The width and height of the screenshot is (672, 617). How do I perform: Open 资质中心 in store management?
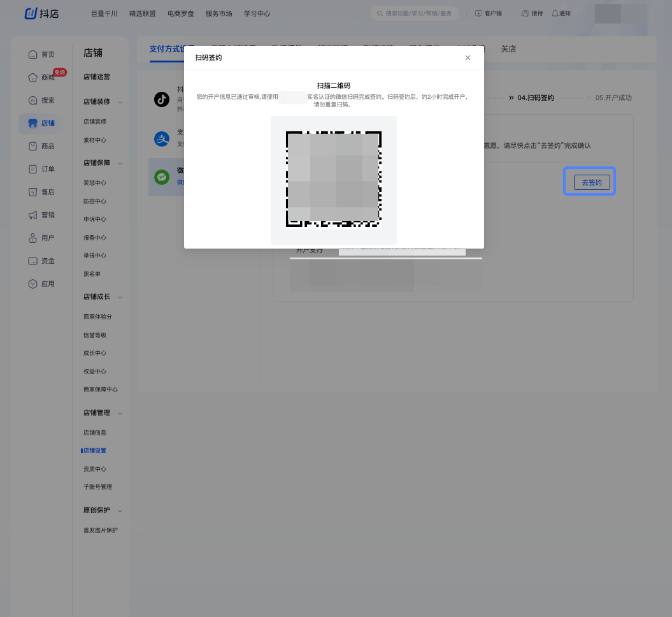[95, 469]
